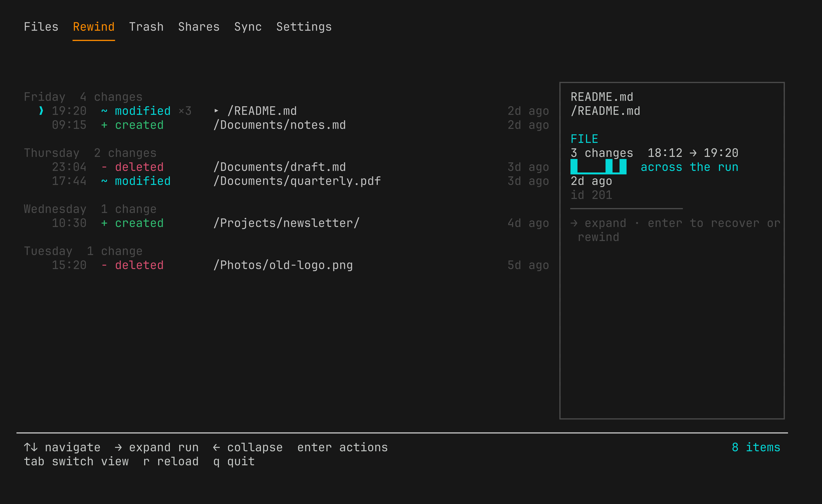Open the Trash tab
This screenshot has height=504, width=822.
pos(146,27)
